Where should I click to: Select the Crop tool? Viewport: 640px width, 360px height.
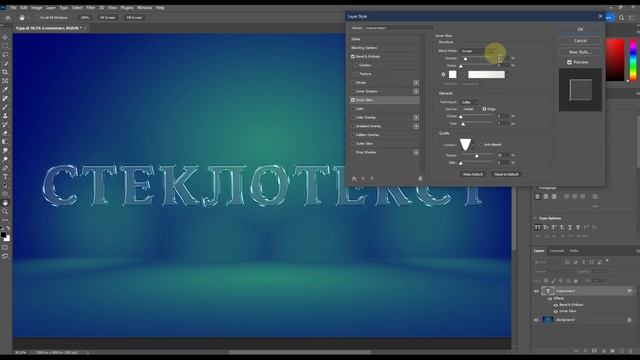pyautogui.click(x=5, y=72)
